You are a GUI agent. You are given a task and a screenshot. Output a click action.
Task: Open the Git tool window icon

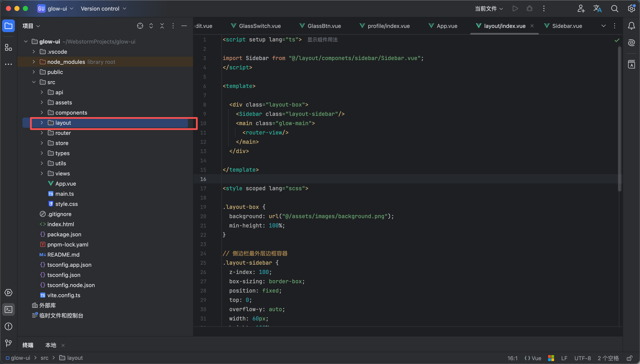coord(8,343)
